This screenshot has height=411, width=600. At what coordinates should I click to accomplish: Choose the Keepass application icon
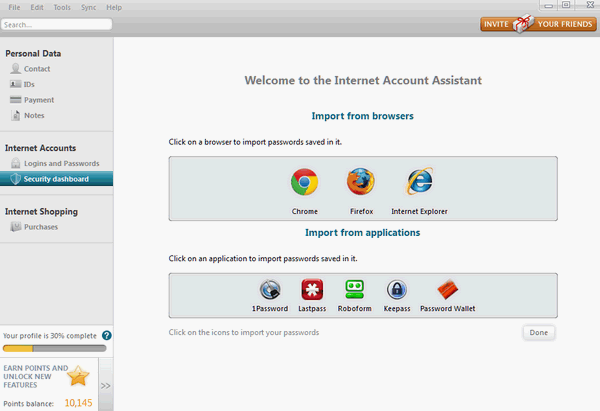[x=397, y=289]
